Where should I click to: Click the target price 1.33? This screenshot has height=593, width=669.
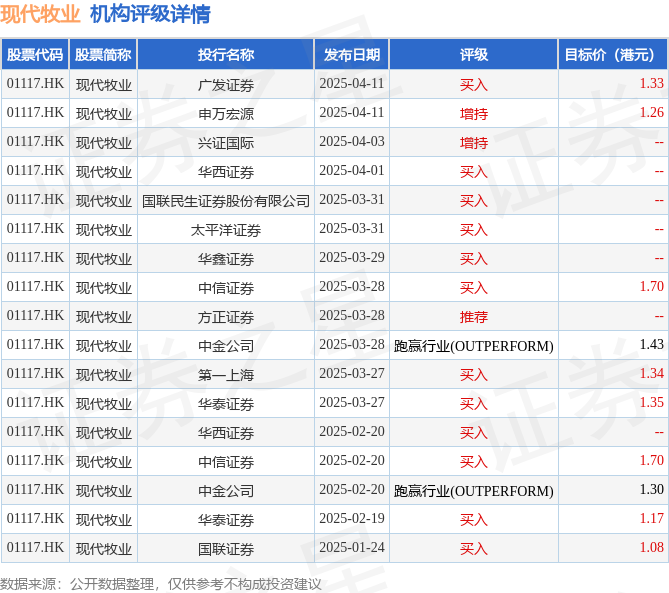coord(652,83)
